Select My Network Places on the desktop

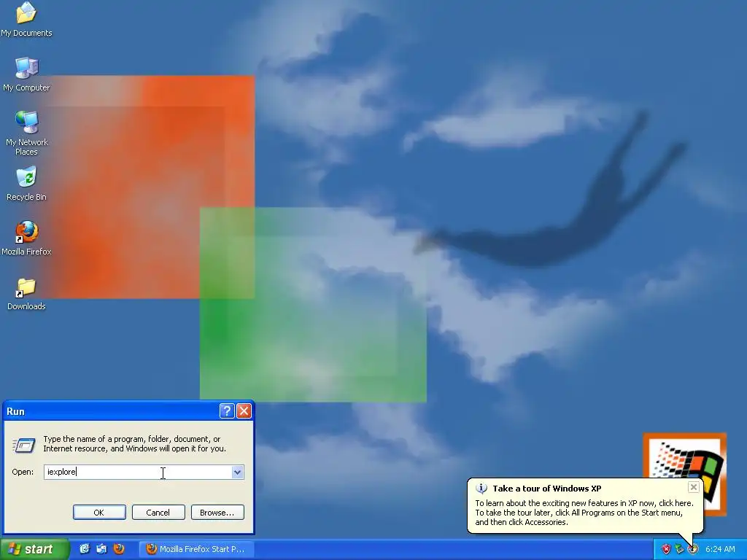pyautogui.click(x=26, y=133)
